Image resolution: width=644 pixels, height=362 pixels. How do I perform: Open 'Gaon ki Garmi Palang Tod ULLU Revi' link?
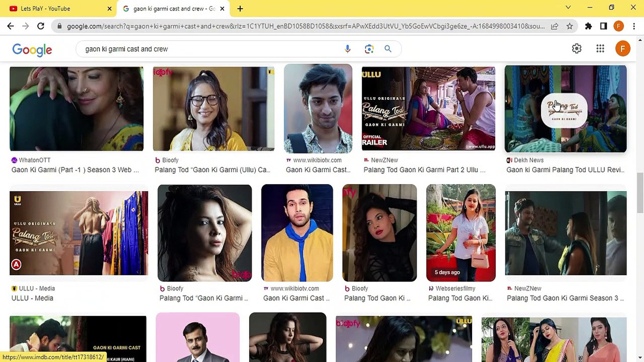point(566,170)
